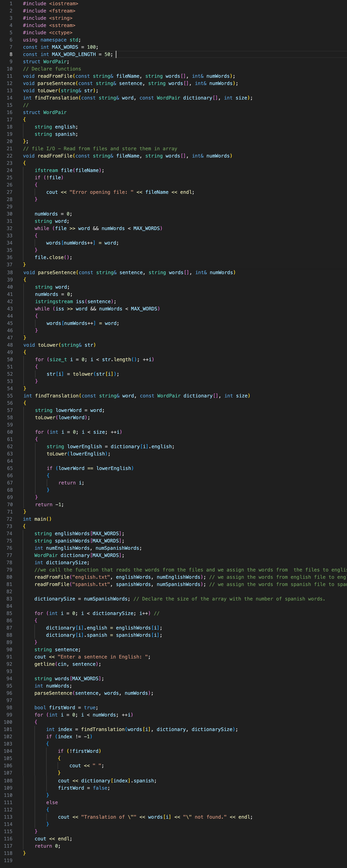Viewport: 347px width, 868px height.
Task: Click line number 1 to select it
Action: pyautogui.click(x=11, y=4)
